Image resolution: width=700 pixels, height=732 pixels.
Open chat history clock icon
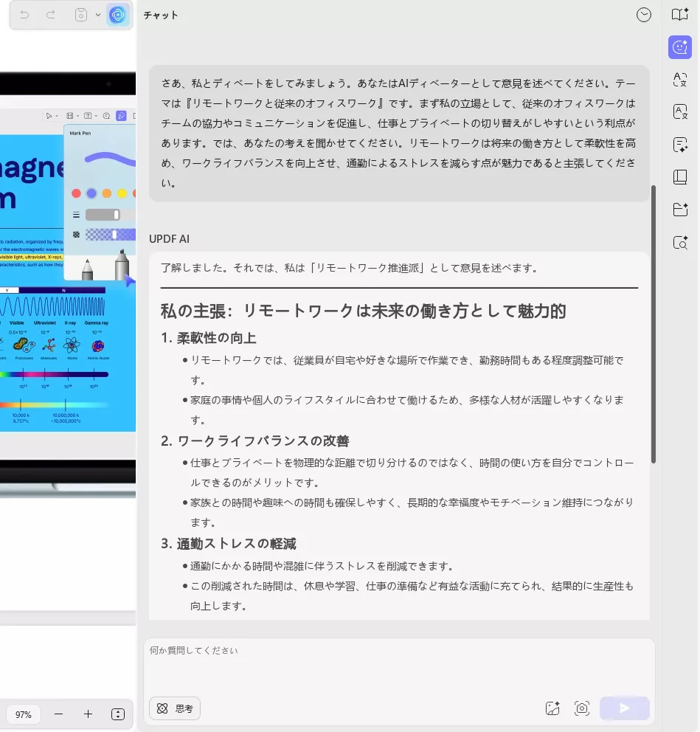coord(643,15)
